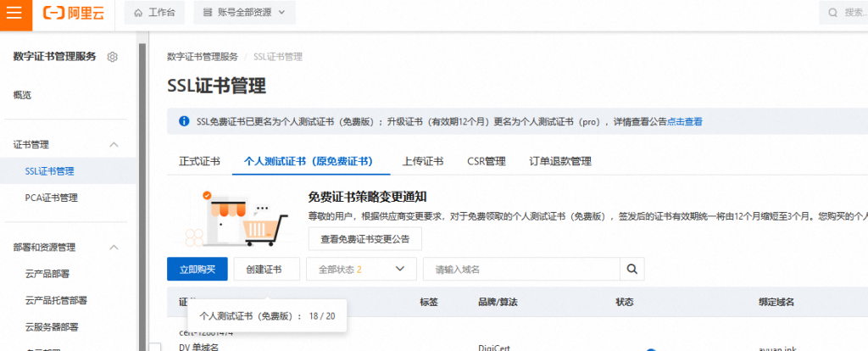Click the search magnifier button next to domain field
The height and width of the screenshot is (351, 868).
631,270
